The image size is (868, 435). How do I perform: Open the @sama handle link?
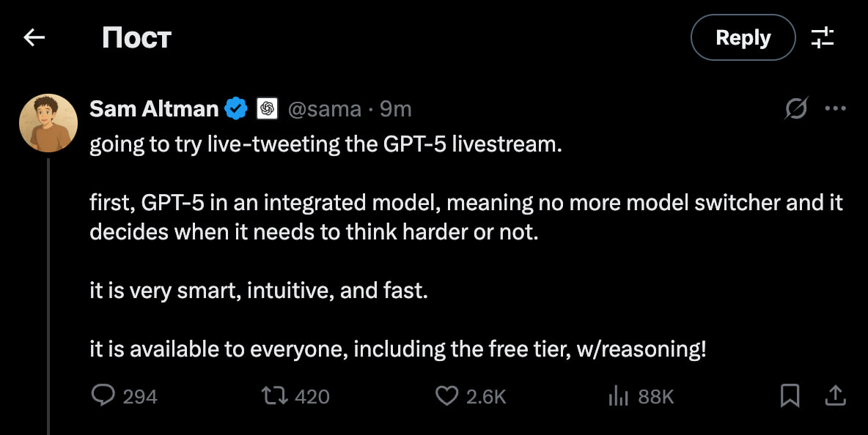click(x=324, y=109)
